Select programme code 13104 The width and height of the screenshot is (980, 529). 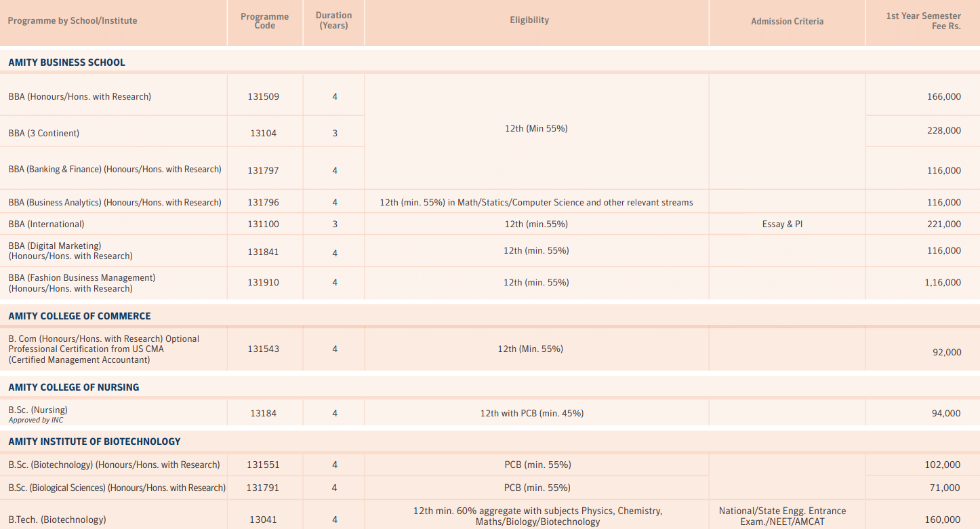(264, 133)
